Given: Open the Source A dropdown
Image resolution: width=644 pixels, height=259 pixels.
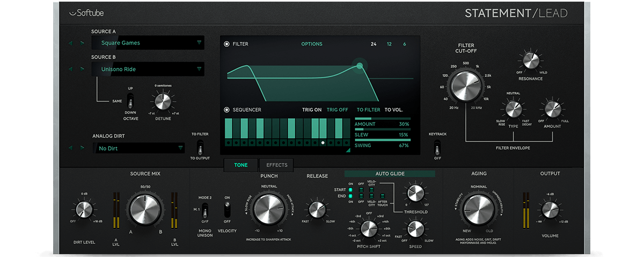Looking at the screenshot, I should (x=147, y=43).
